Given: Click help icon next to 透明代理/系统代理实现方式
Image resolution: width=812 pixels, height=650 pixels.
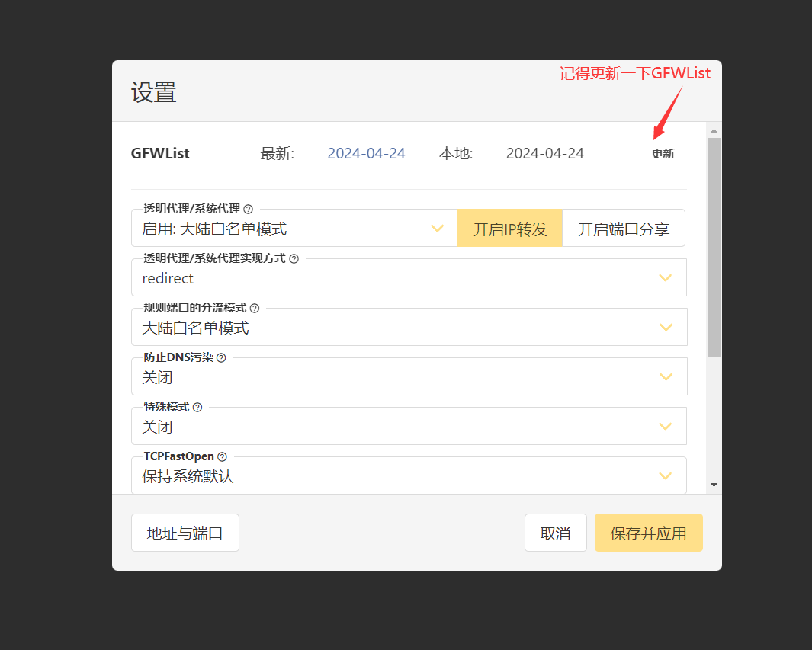Looking at the screenshot, I should coord(294,259).
